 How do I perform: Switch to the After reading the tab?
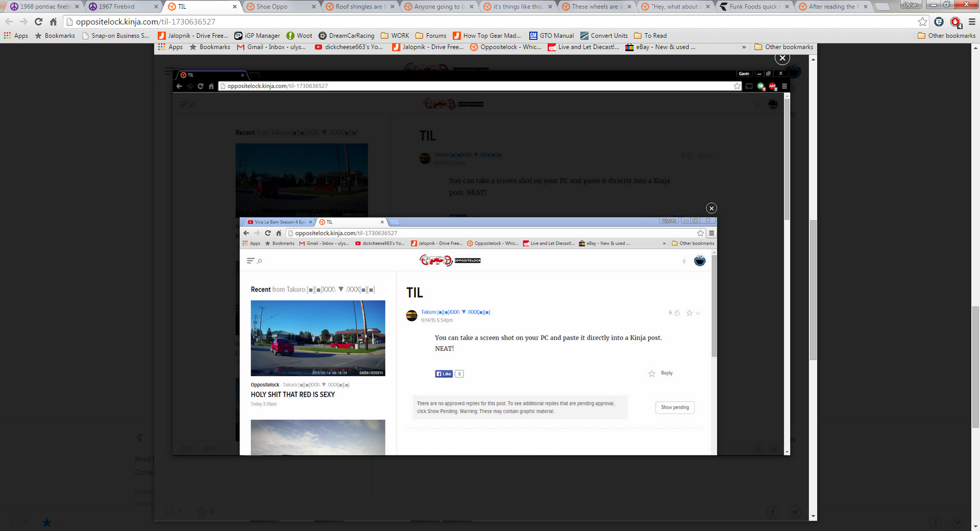[832, 7]
